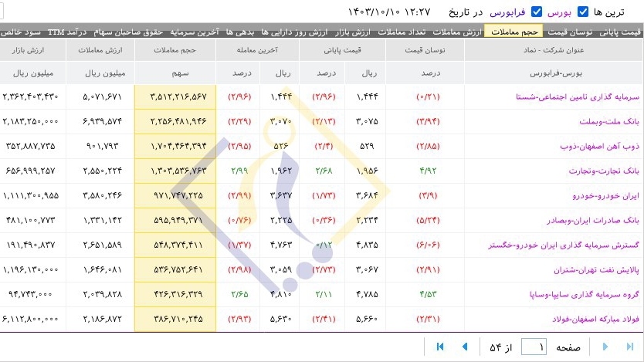The width and height of the screenshot is (644, 362).
Task: Click the حجم معاملات column header
Action: click(x=175, y=50)
